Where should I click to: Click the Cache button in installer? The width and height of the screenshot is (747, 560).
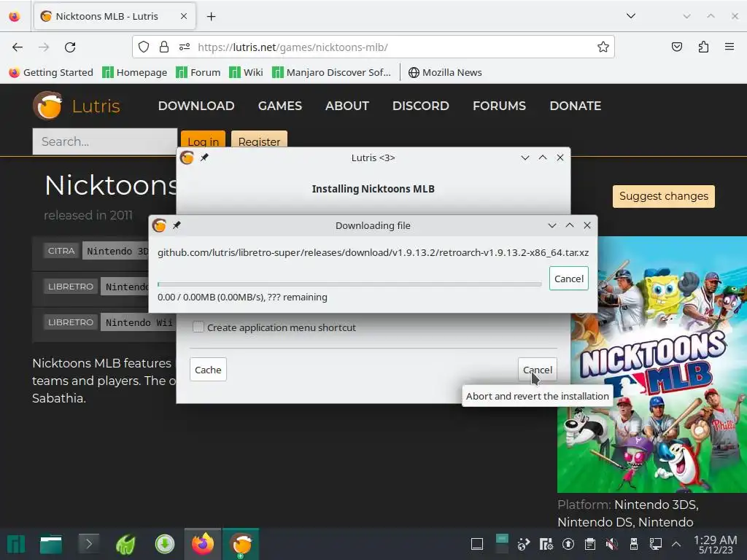point(208,370)
